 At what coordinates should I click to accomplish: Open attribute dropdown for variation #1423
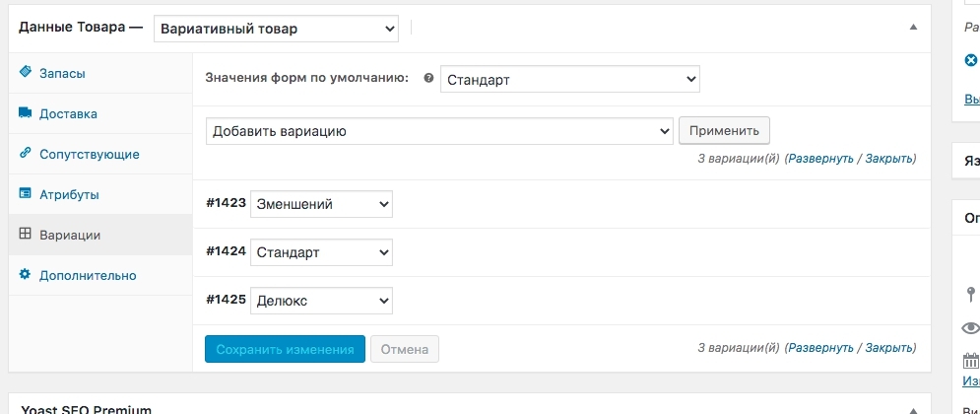(x=322, y=204)
